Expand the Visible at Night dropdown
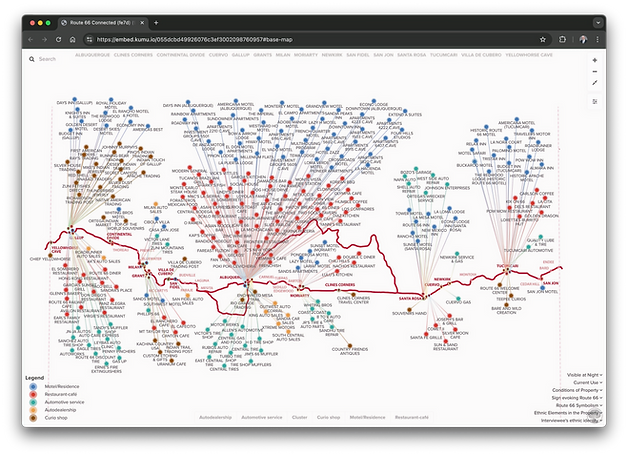Image resolution: width=628 pixels, height=455 pixels. (584, 375)
